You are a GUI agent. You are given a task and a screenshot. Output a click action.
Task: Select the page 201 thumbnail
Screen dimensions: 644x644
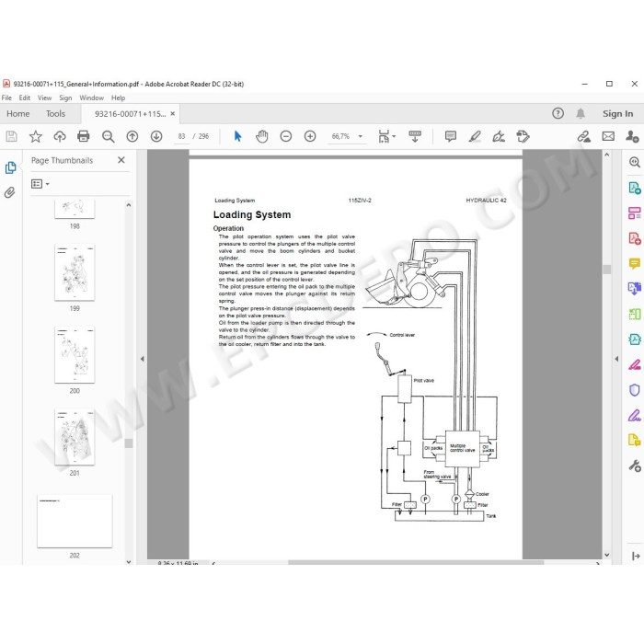pos(75,437)
